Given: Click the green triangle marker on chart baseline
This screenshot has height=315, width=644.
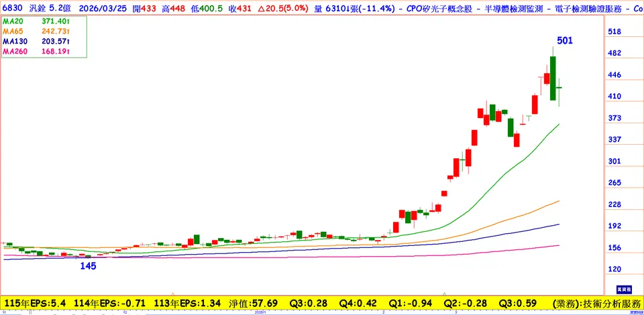Looking at the screenshot, I should (444, 294).
